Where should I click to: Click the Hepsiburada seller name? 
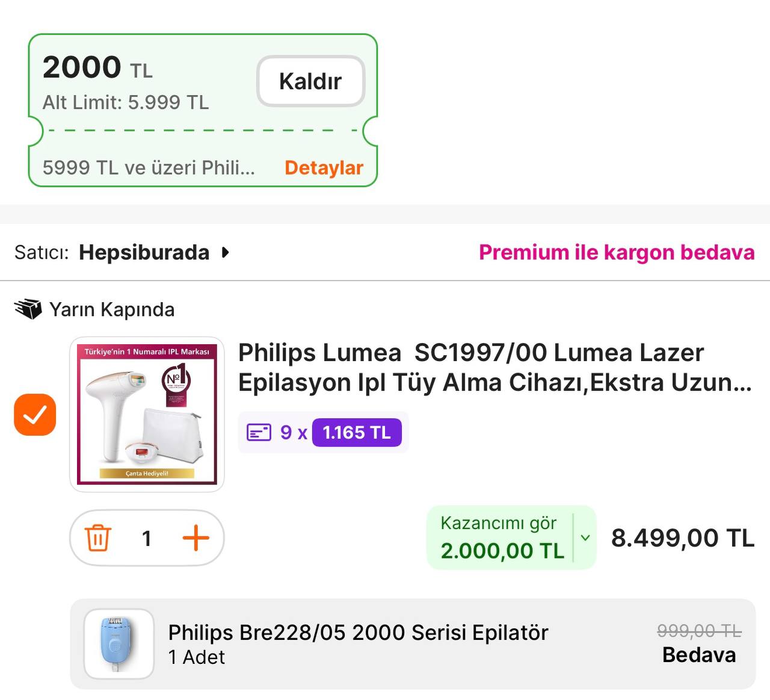[144, 252]
